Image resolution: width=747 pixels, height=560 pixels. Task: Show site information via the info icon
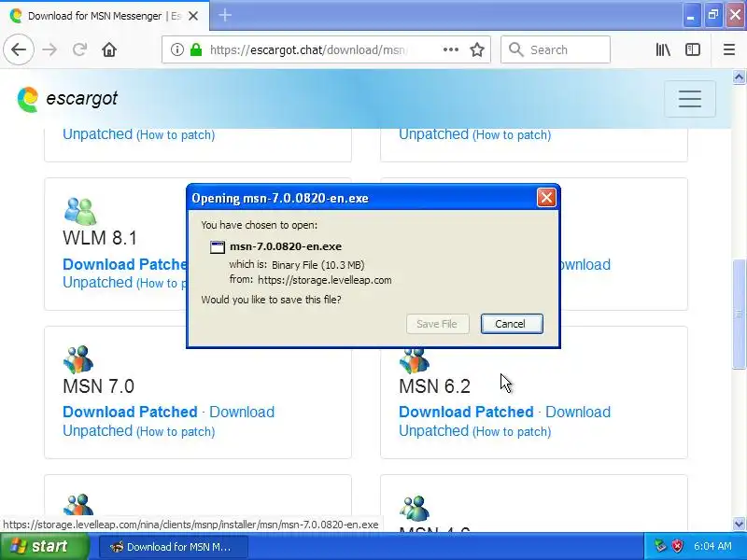[177, 49]
